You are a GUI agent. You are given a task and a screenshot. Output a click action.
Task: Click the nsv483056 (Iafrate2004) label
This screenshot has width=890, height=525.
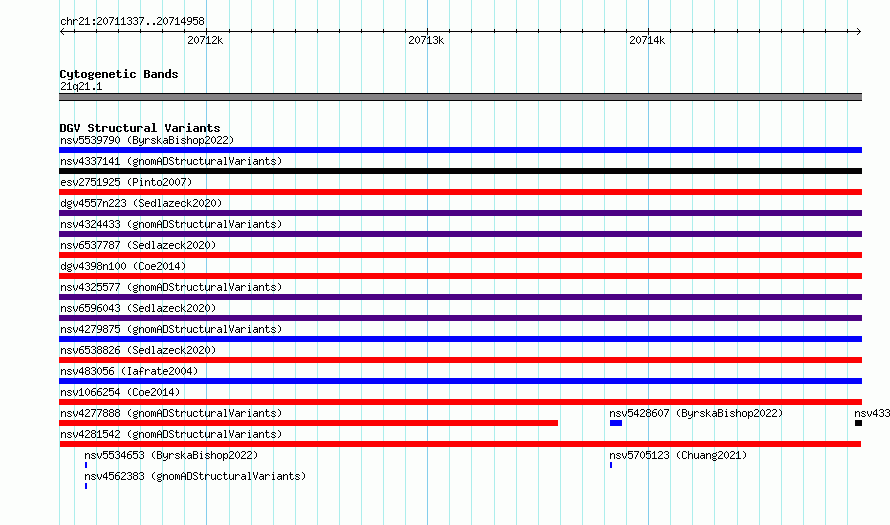click(x=129, y=371)
